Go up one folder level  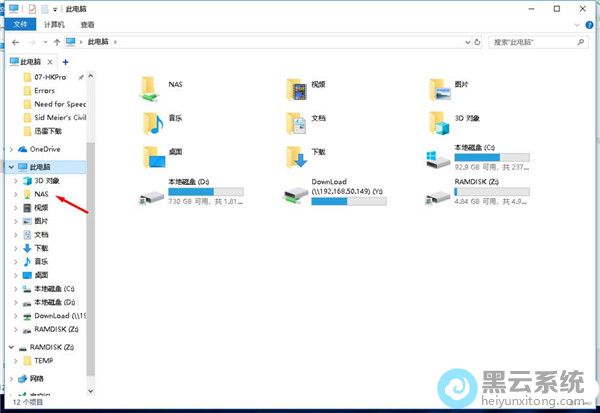[57, 42]
